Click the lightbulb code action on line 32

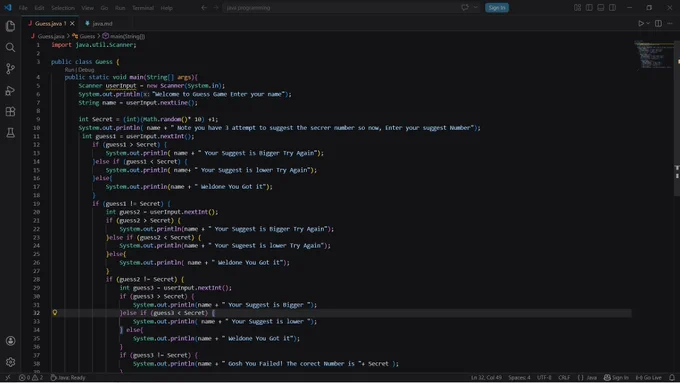click(55, 313)
